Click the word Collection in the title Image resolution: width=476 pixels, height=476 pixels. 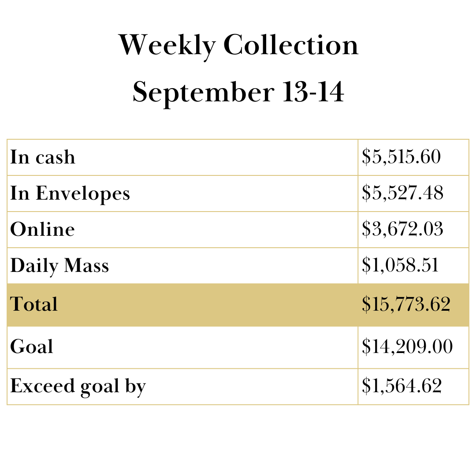pyautogui.click(x=290, y=46)
